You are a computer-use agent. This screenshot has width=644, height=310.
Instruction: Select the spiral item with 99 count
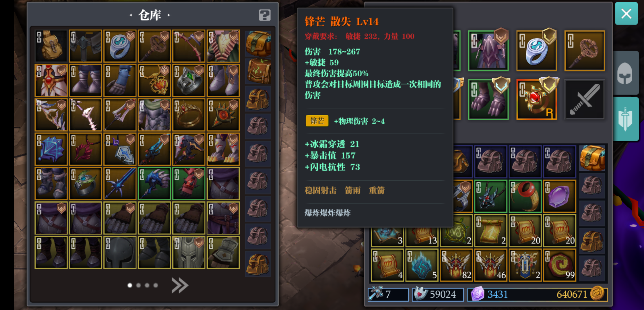coord(559,265)
